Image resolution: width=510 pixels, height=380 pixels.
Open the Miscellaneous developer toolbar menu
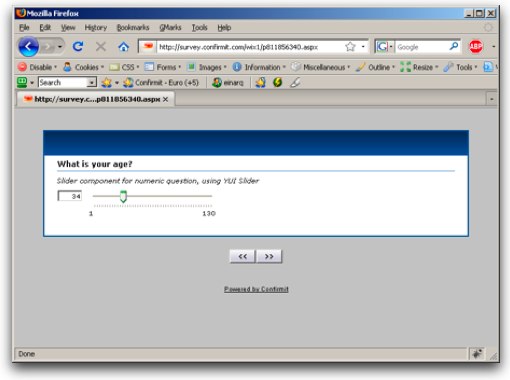click(320, 67)
